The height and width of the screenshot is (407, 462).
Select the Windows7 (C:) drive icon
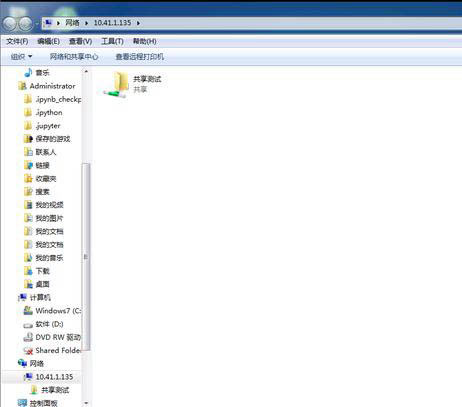[28, 311]
